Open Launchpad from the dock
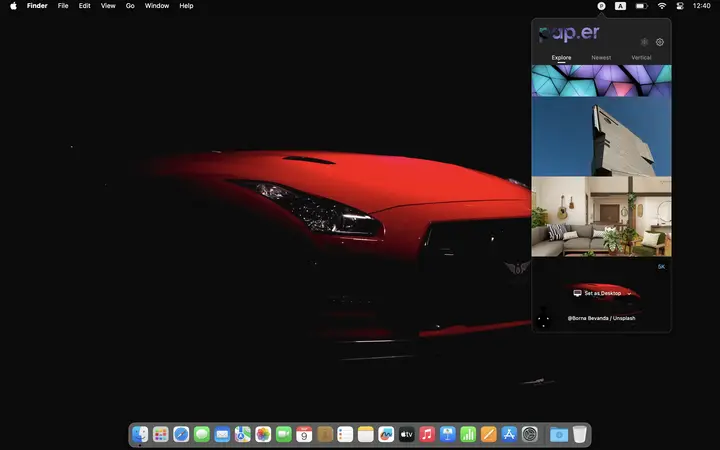Screen dimensions: 720x450 pos(160,434)
